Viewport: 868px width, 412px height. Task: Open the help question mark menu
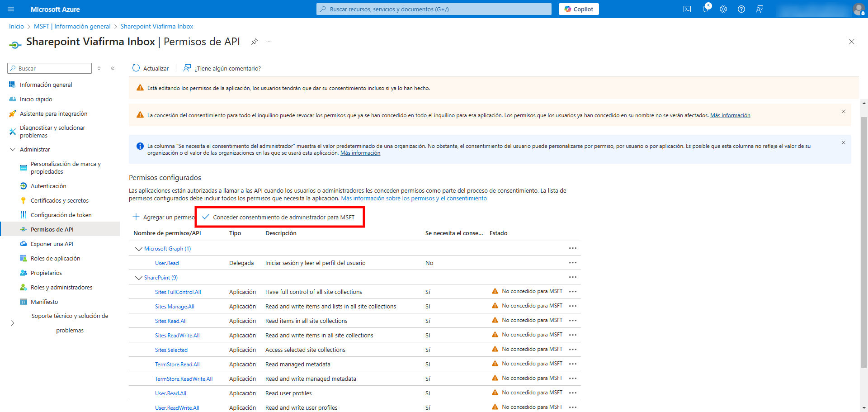[741, 9]
